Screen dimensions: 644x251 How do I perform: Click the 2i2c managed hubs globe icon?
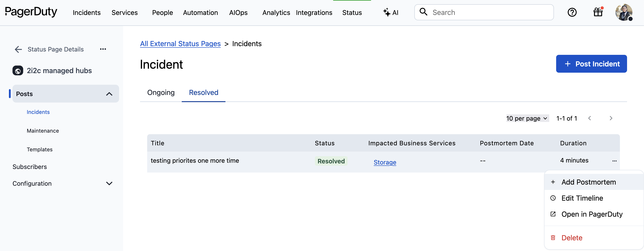[18, 71]
